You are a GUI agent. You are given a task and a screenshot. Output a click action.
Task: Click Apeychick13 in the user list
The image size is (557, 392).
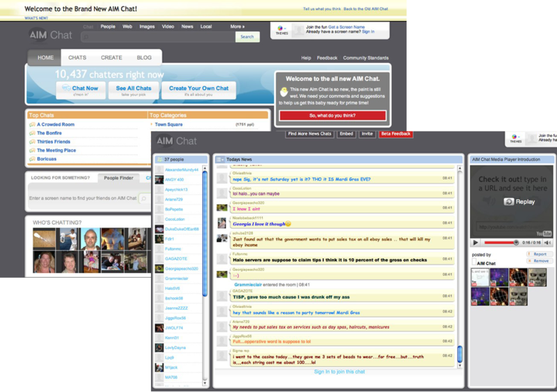coord(176,189)
